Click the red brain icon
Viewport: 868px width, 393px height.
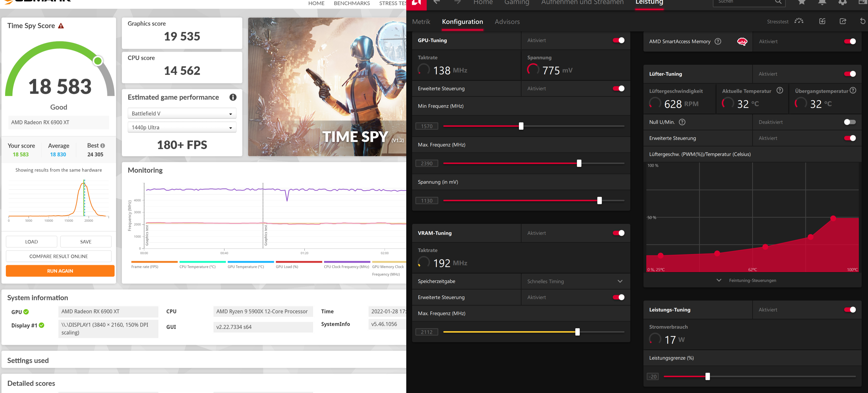pos(742,41)
